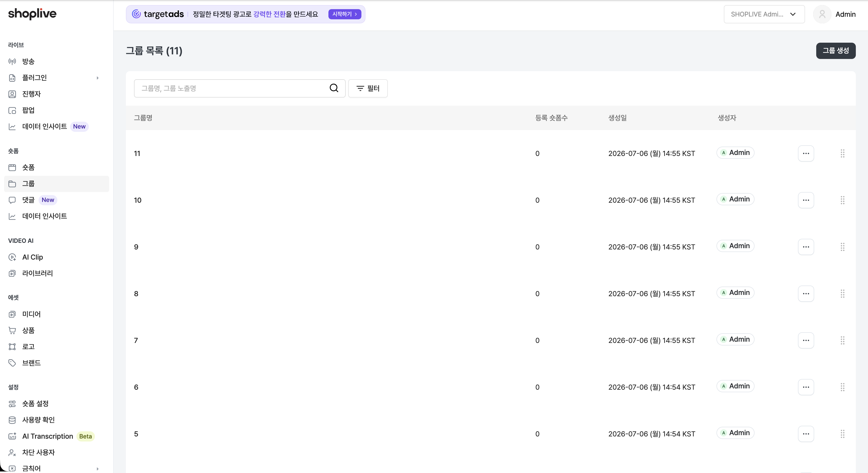Open 사용량 확인 in settings
Screen dimensions: 868x473
pos(57,420)
